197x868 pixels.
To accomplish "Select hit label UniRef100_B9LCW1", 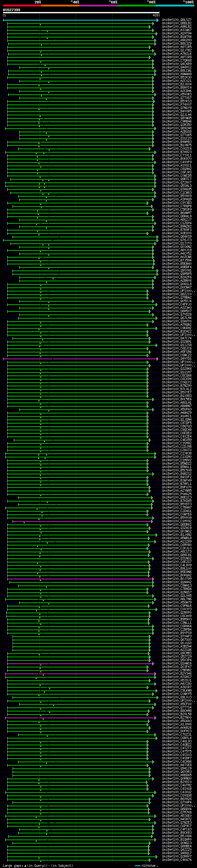I will pyautogui.click(x=177, y=71).
